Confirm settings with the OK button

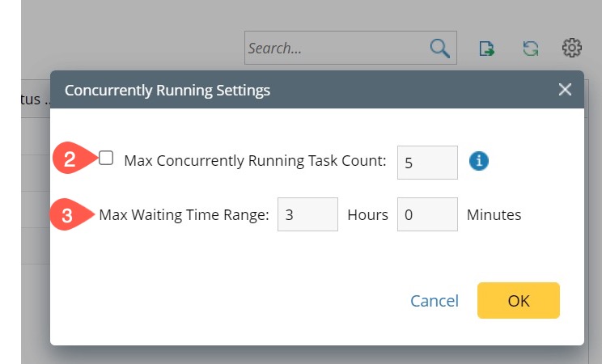coord(519,301)
